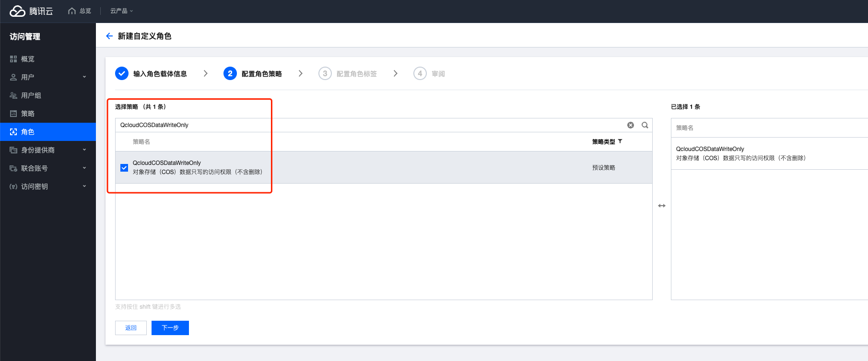Click the Tencent Cloud logo
Screen dimensions: 868x361
coord(31,11)
